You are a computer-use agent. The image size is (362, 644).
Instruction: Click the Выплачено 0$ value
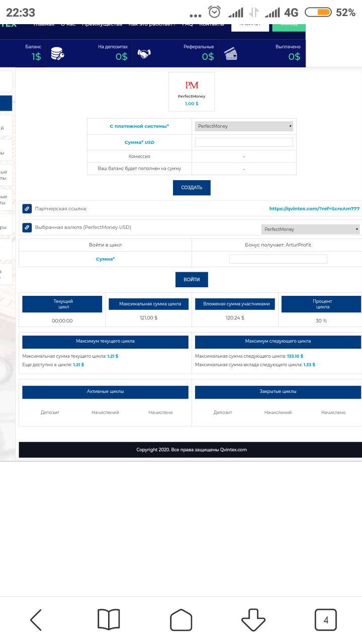point(294,57)
